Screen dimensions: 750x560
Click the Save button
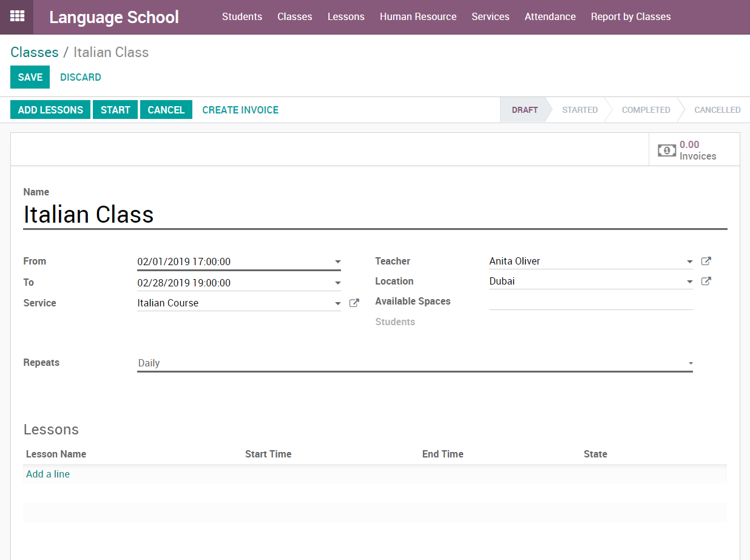tap(30, 77)
